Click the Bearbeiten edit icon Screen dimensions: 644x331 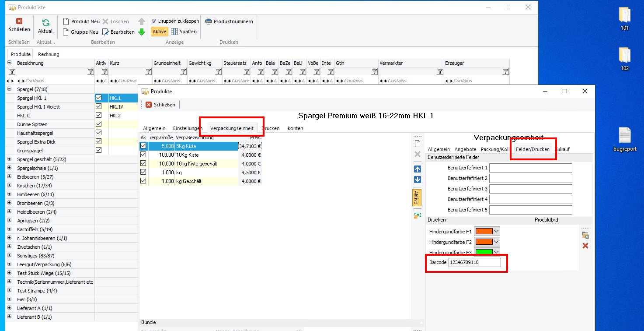pyautogui.click(x=106, y=32)
